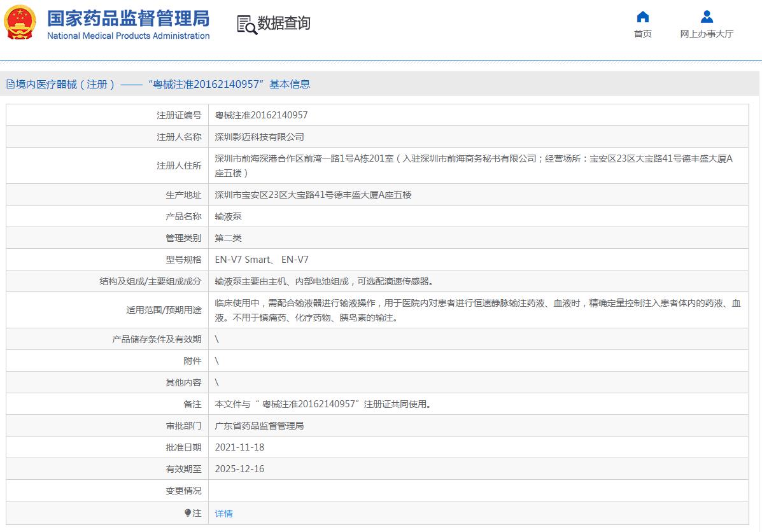Select registrant name 深圳影迈科技有限公司
This screenshot has width=762, height=532.
click(260, 137)
